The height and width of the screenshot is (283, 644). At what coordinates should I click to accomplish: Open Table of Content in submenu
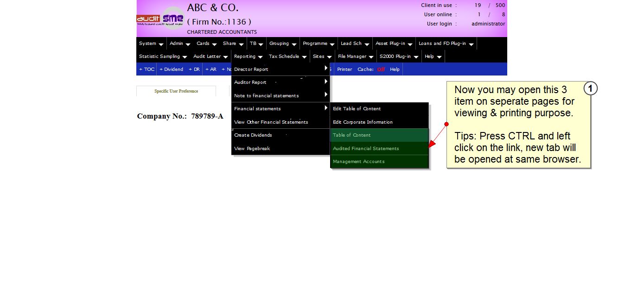click(351, 135)
